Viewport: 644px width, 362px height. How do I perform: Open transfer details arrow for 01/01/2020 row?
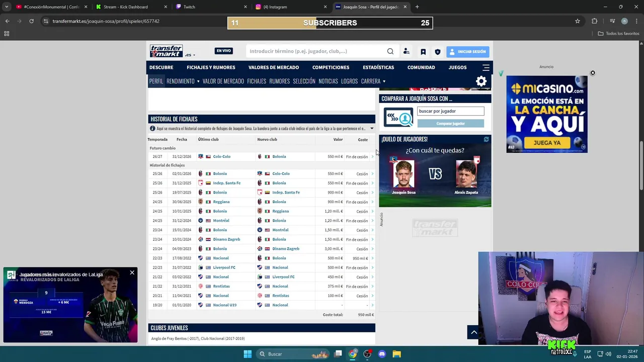[x=372, y=305]
